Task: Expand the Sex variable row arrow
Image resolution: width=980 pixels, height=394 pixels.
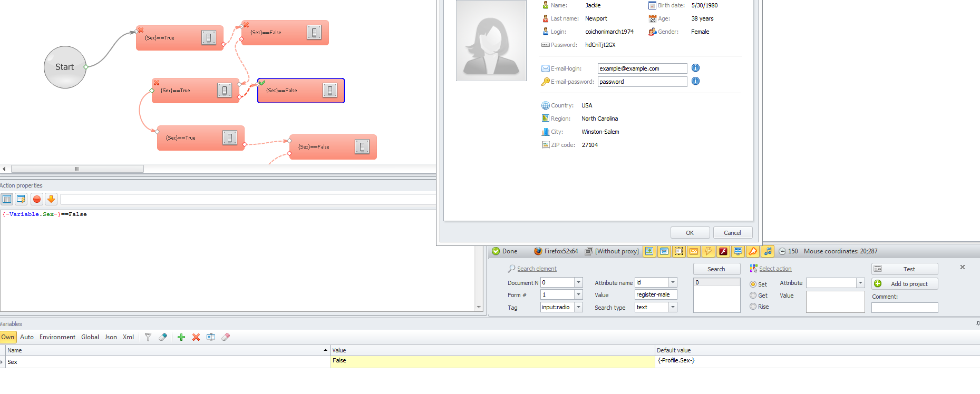Action: [2, 362]
